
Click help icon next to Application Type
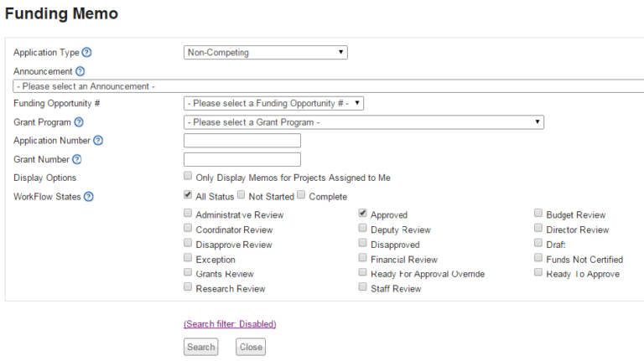86,53
